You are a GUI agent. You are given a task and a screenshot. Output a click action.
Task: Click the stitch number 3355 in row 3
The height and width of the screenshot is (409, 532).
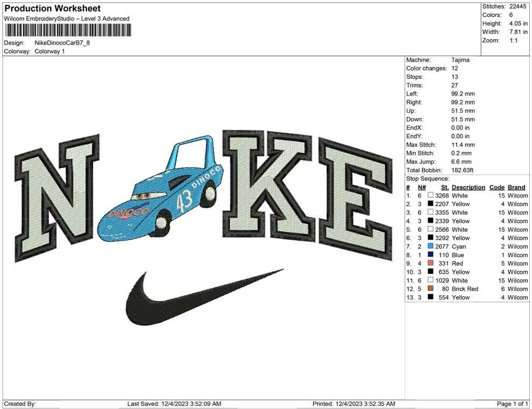pyautogui.click(x=442, y=212)
